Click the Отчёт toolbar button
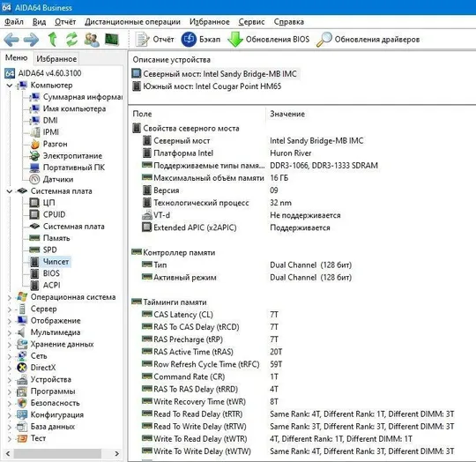This screenshot has height=462, width=476. (155, 40)
